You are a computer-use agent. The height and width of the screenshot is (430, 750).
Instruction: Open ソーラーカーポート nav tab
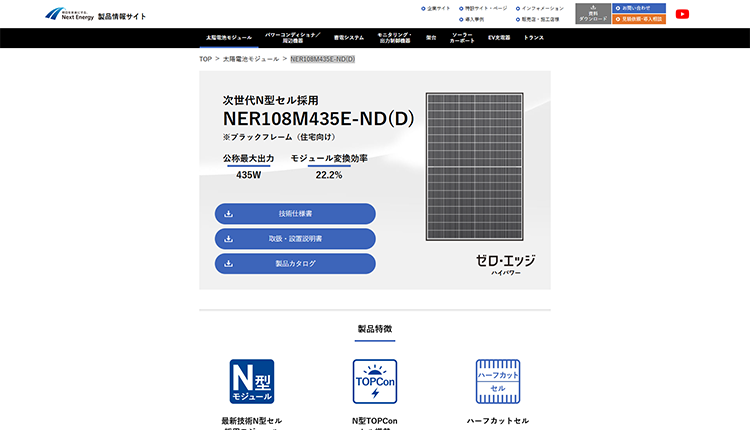coord(463,38)
